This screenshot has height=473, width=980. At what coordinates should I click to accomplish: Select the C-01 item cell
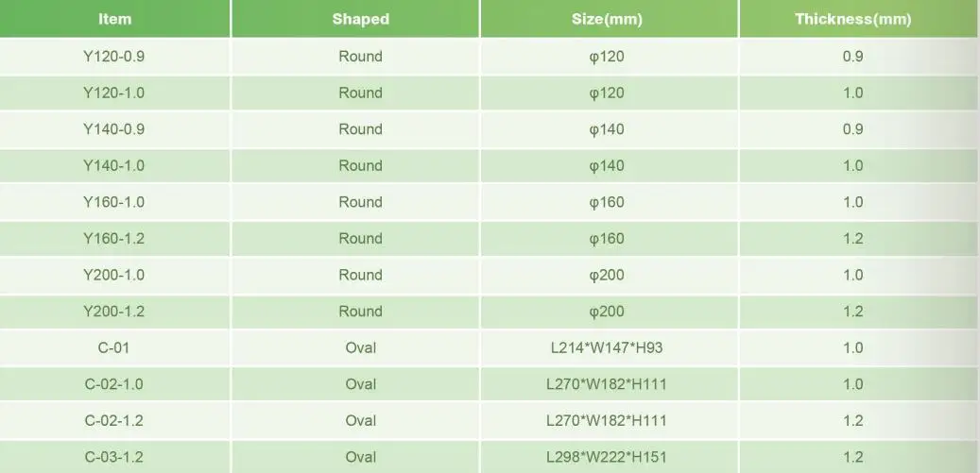tap(115, 347)
